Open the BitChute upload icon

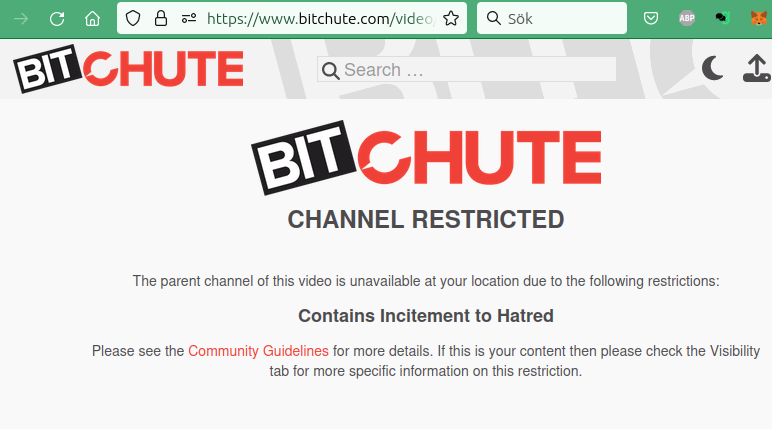pyautogui.click(x=757, y=68)
